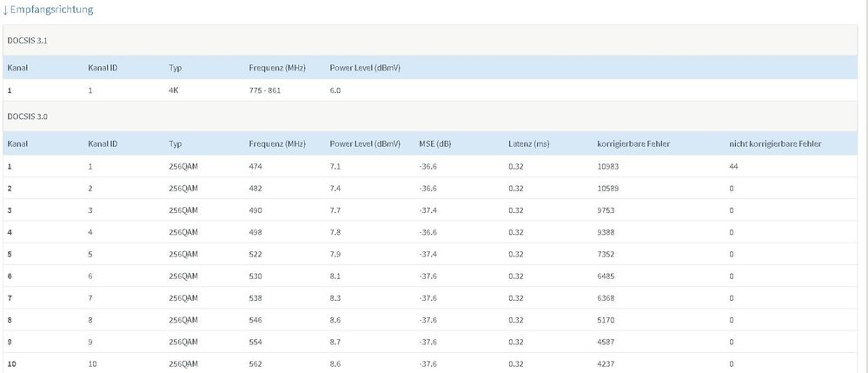Click the 490 frequency cell
868x373 pixels.
pos(255,210)
